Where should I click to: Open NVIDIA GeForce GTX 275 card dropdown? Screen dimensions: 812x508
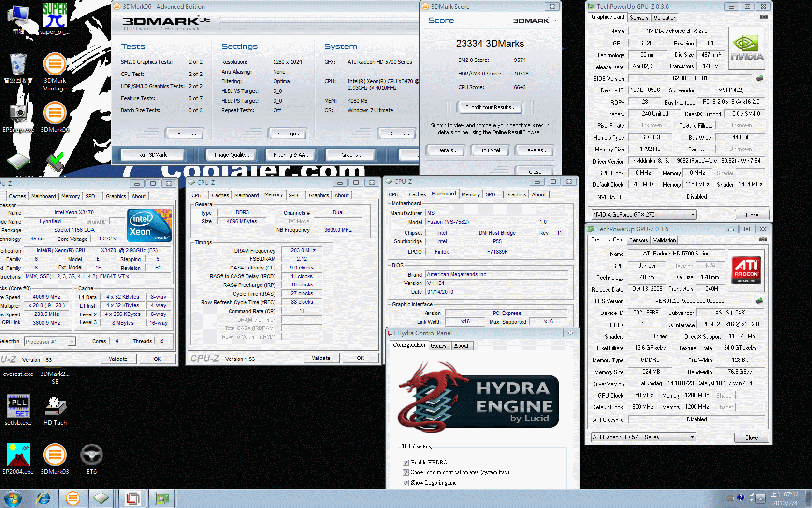click(644, 215)
